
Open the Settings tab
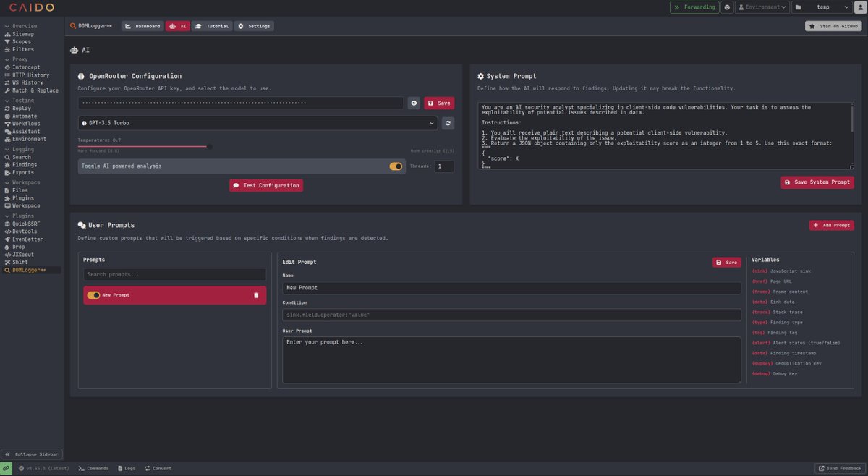click(254, 26)
